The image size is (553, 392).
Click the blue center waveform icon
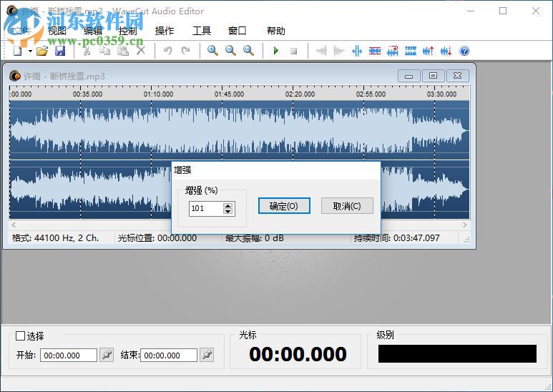point(357,51)
